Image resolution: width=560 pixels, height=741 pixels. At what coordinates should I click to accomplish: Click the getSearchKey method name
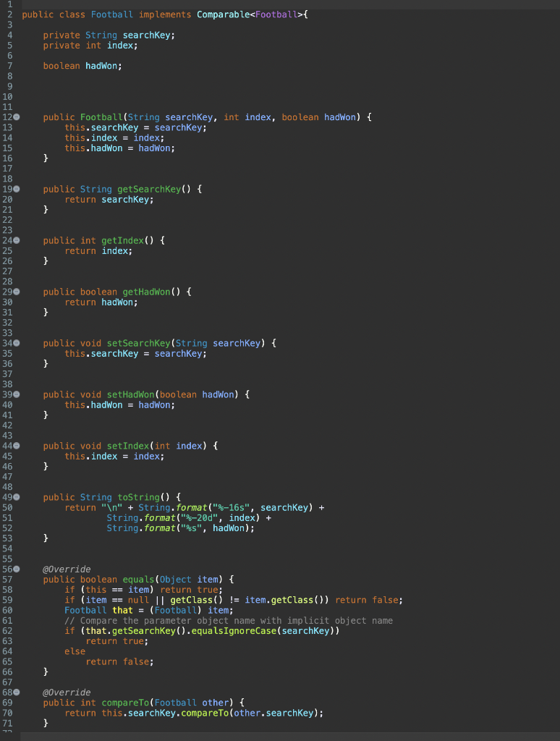[149, 189]
